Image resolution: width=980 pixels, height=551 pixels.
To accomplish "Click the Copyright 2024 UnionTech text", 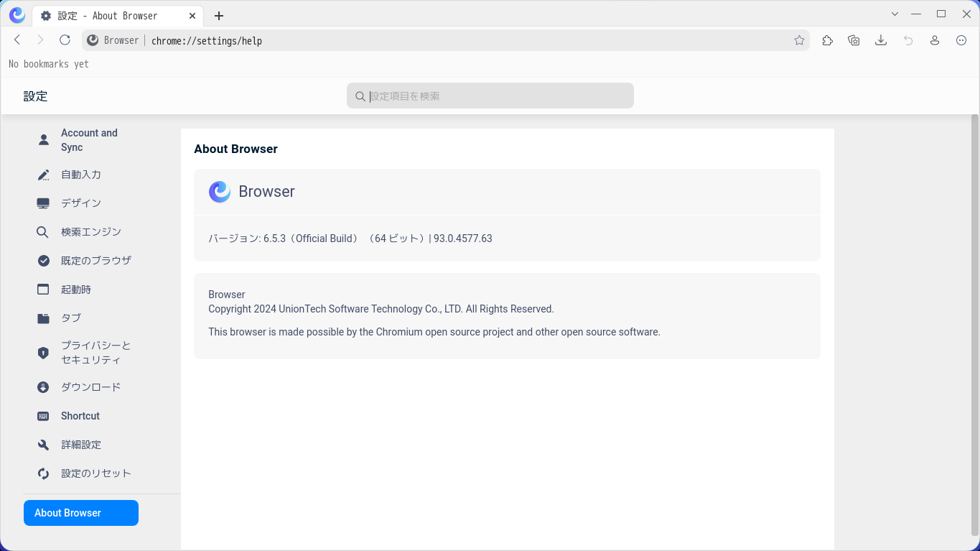I will pyautogui.click(x=381, y=309).
